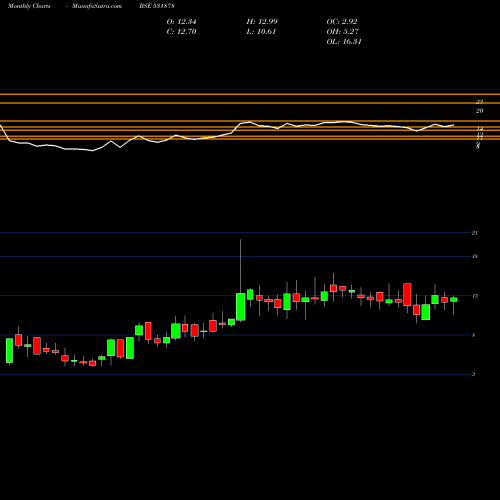The height and width of the screenshot is (500, 500).
Task: Click the 'OL: 16.31' reading
Action: tap(344, 42)
